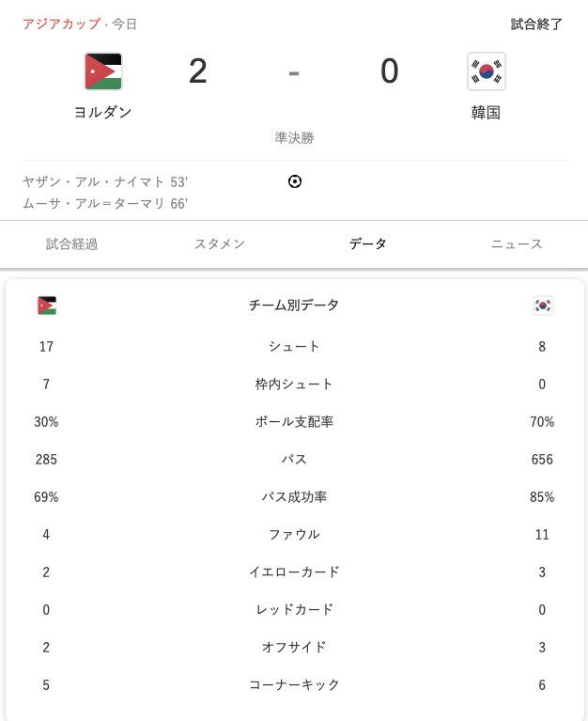Click the 試合終了 match status text
Image resolution: width=588 pixels, height=721 pixels.
(536, 24)
